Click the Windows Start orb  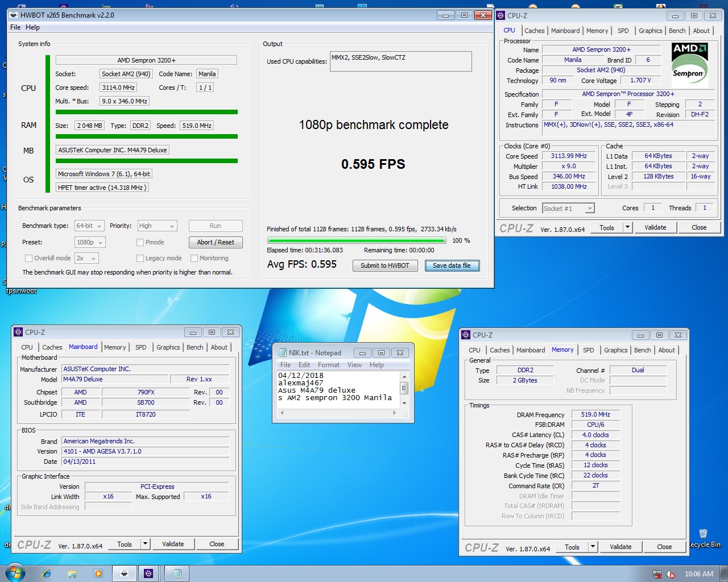point(15,573)
